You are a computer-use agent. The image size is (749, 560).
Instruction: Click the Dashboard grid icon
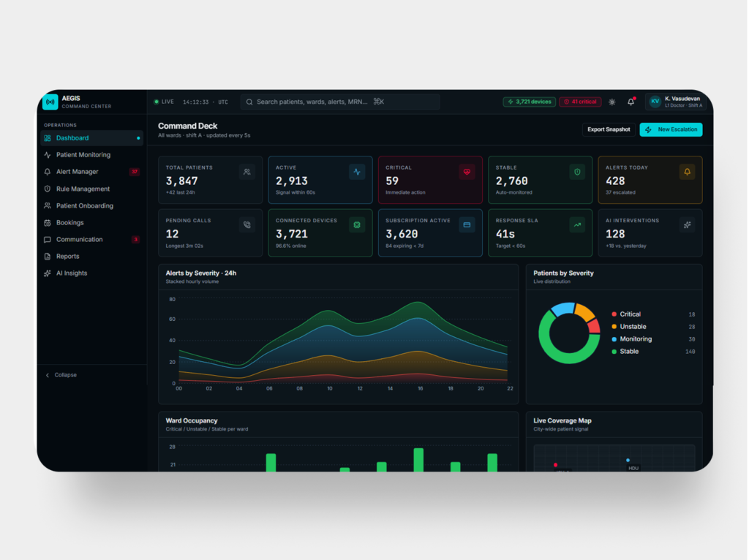[x=48, y=138]
